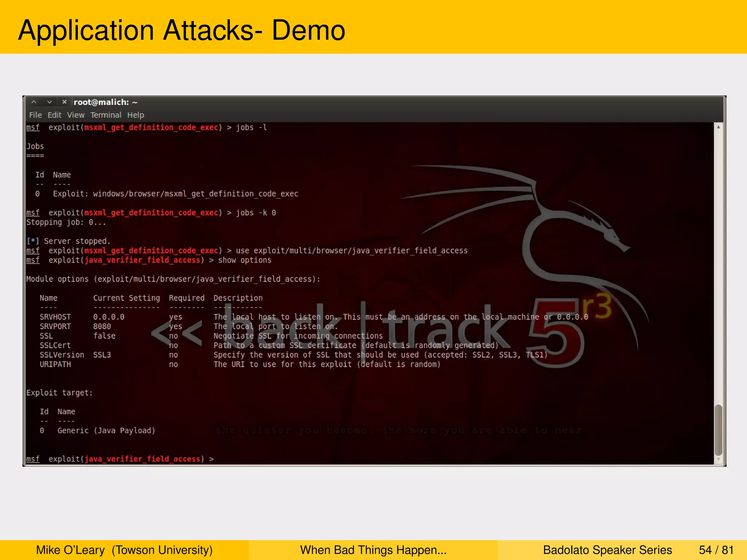The width and height of the screenshot is (747, 560).
Task: Click the SSLVersion option name
Action: [x=62, y=355]
